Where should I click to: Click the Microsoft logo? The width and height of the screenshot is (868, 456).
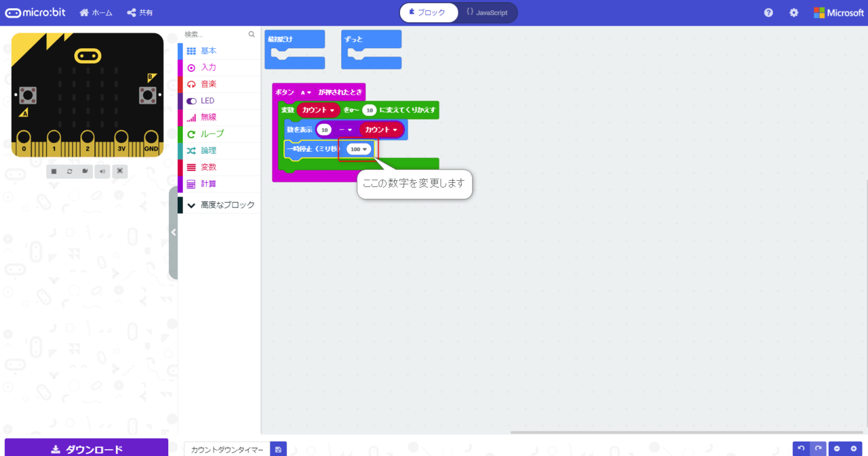tap(838, 13)
